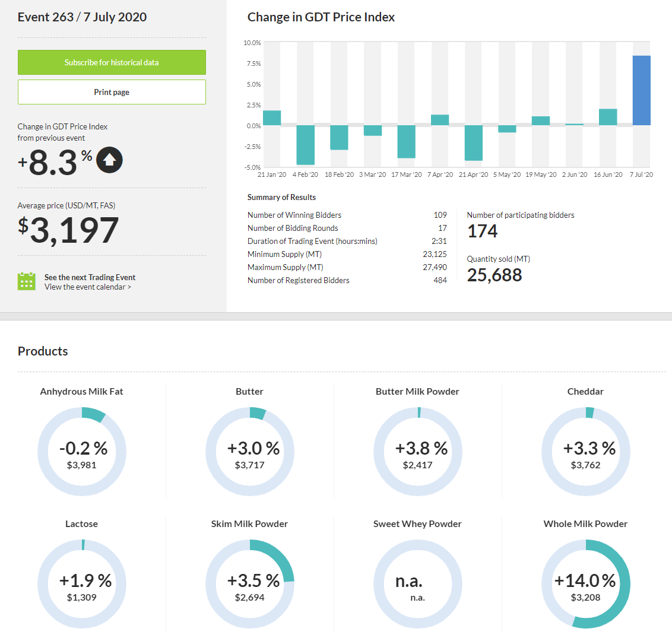
Task: Click Subscribe for historical data button
Action: pos(112,62)
